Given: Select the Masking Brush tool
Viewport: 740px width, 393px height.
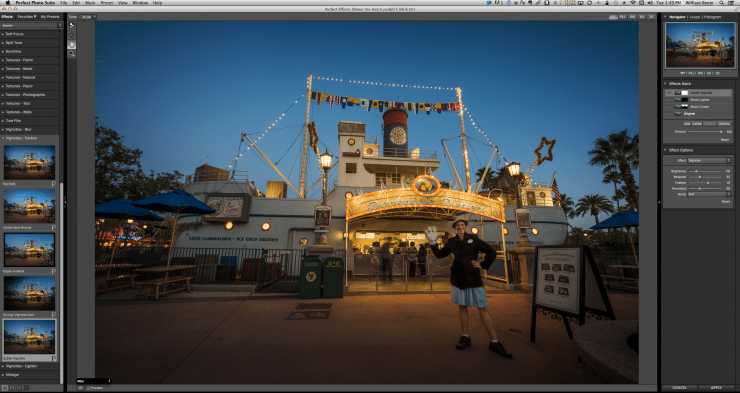Looking at the screenshot, I should click(x=71, y=25).
